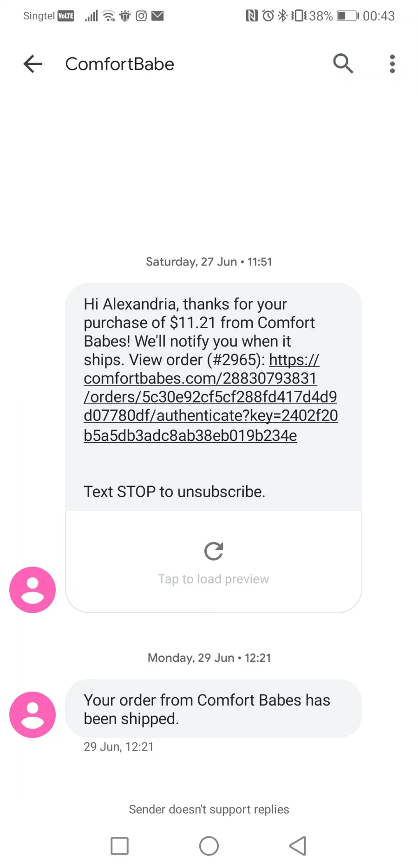Tap 'Tap to load preview' text
This screenshot has height=868, width=418.
[214, 579]
